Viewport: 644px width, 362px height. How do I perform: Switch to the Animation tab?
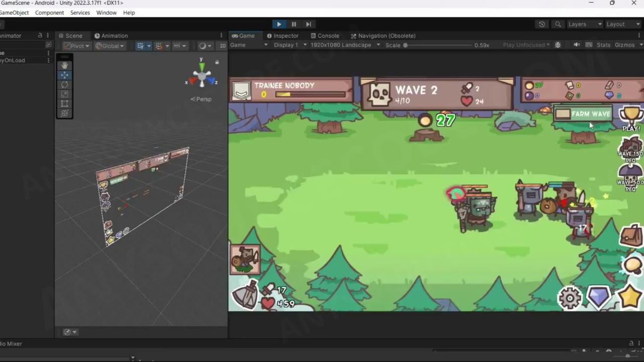tap(111, 36)
